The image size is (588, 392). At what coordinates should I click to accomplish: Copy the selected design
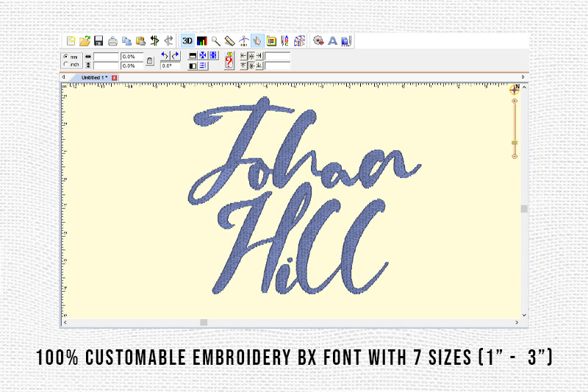click(126, 41)
